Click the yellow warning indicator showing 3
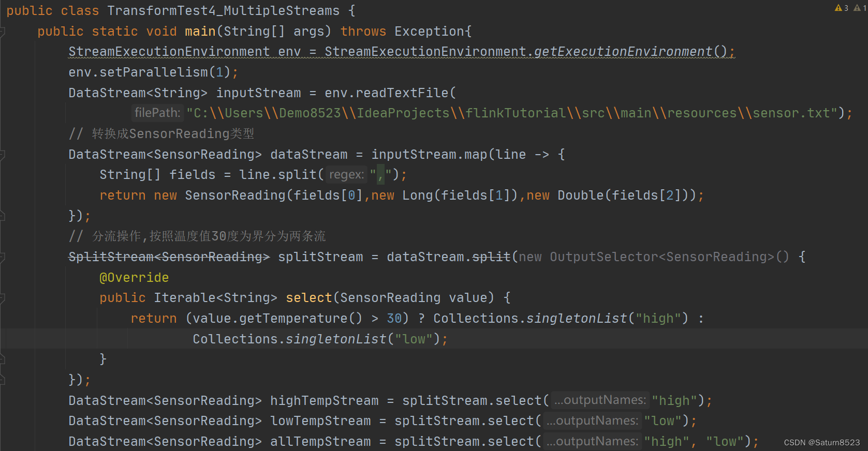Screen dimensions: 868x451 [841, 8]
